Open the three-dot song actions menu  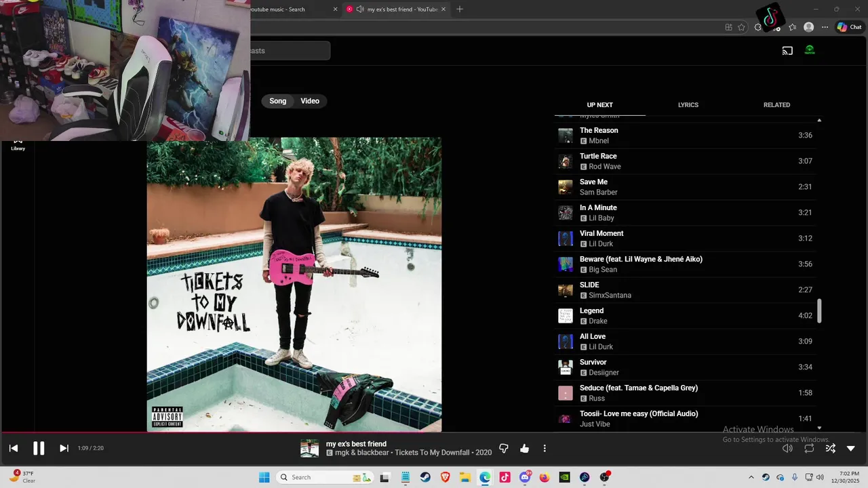click(545, 448)
